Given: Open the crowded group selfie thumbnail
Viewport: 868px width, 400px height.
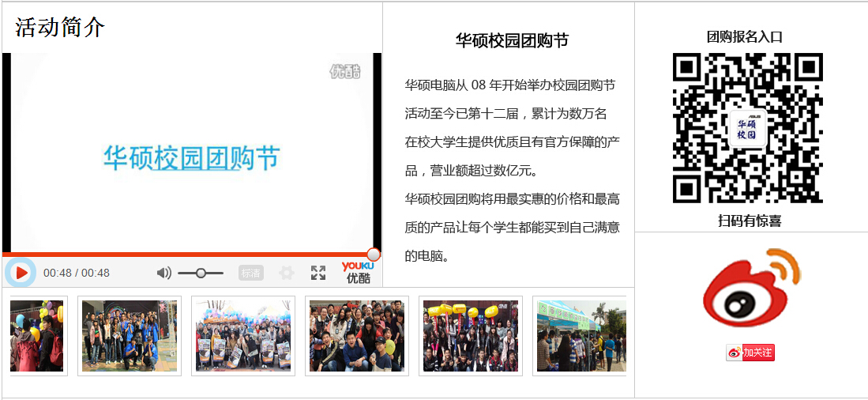Looking at the screenshot, I should click(x=357, y=336).
